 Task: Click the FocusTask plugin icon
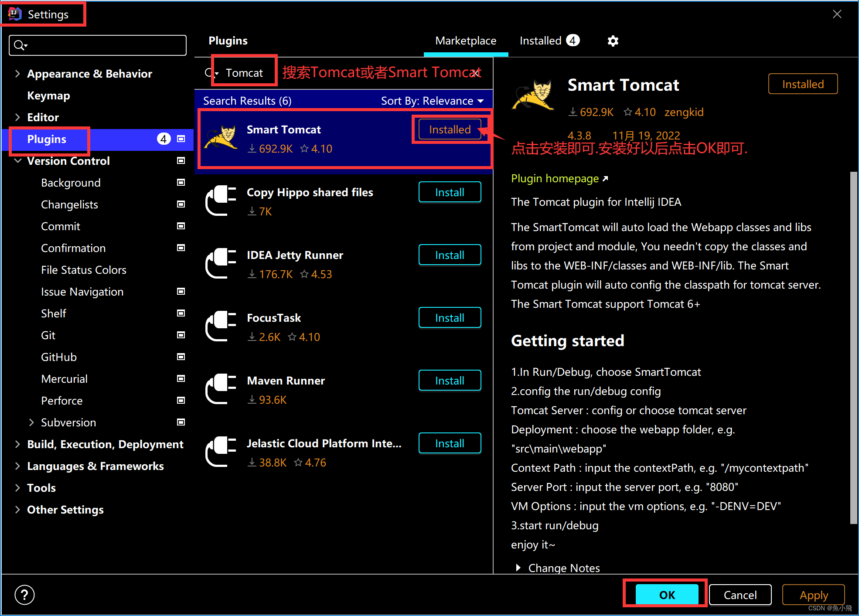[x=221, y=326]
